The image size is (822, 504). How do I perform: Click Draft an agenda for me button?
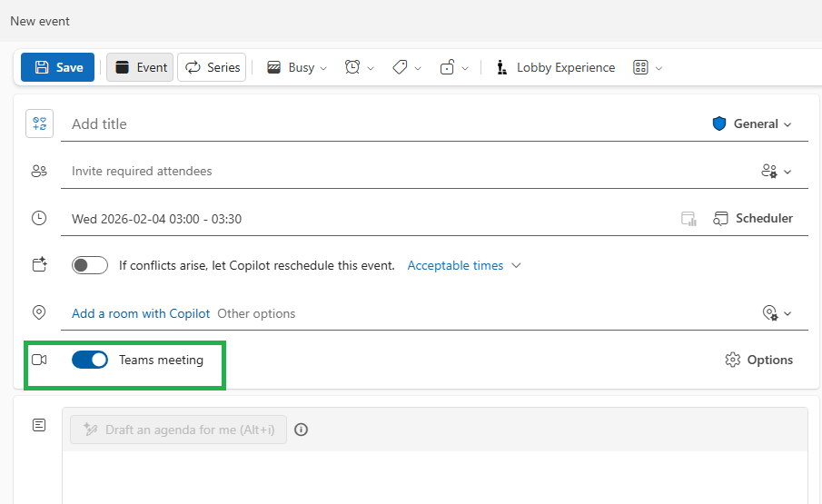point(178,430)
